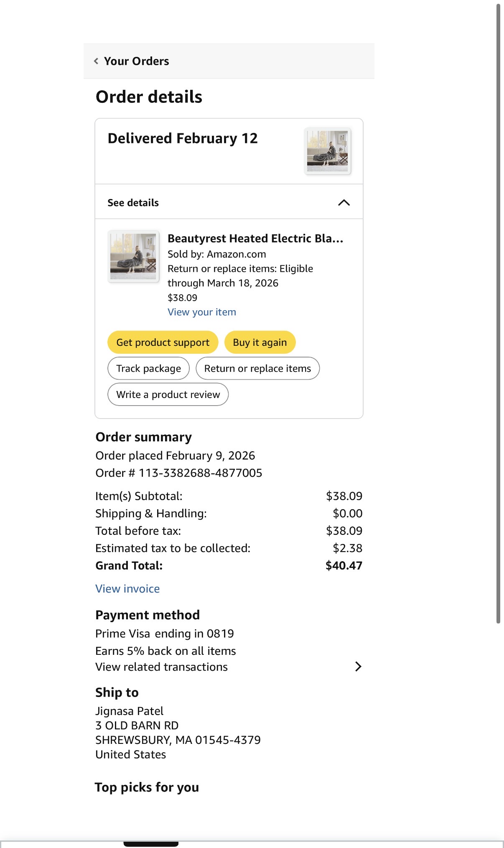This screenshot has width=504, height=848.
Task: Select the order number text
Action: click(179, 473)
